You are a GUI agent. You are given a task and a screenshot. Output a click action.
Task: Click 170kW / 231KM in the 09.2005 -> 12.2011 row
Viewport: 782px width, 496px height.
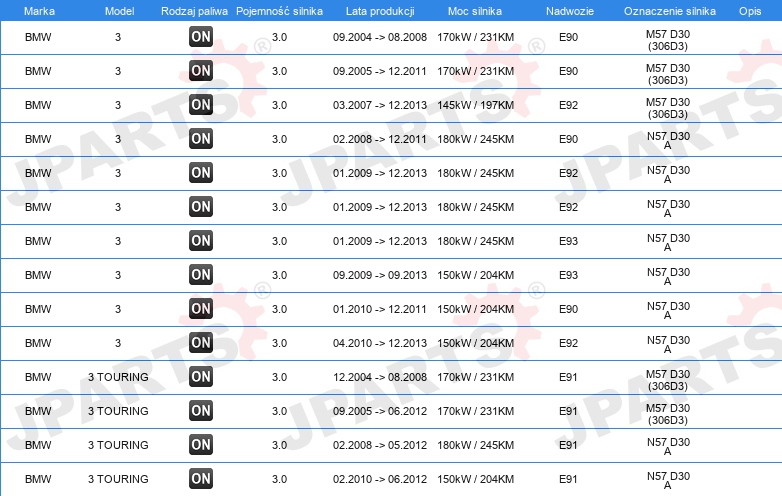[475, 71]
